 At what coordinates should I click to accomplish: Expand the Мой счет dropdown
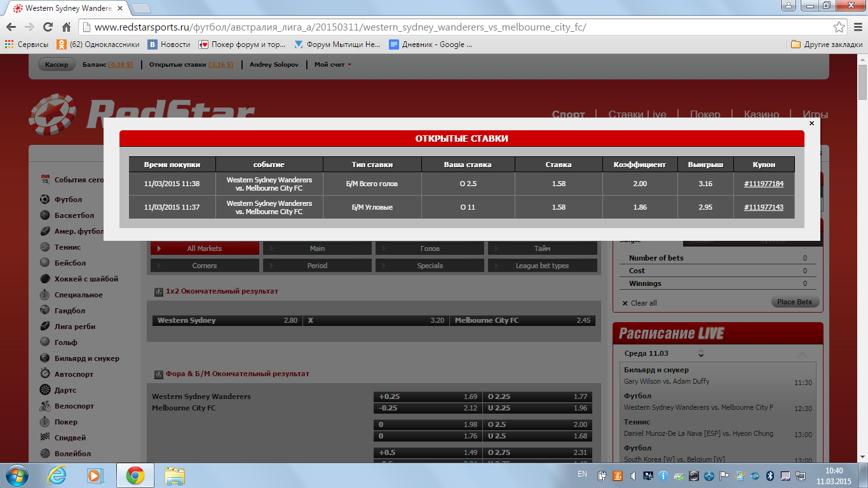[x=333, y=65]
